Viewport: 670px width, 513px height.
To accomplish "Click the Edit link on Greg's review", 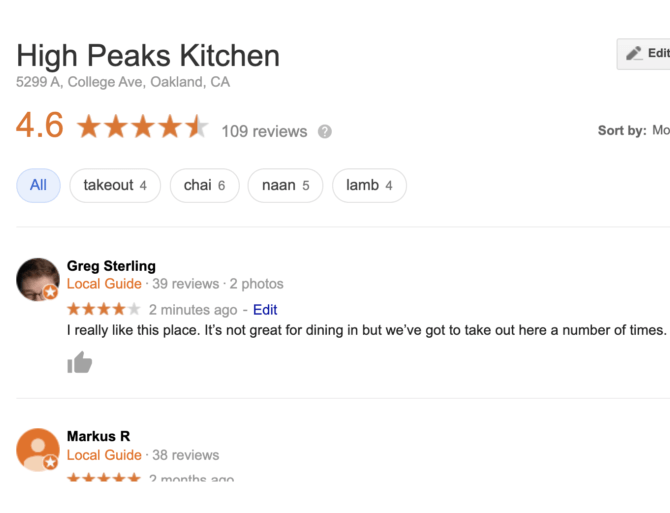I will (x=265, y=310).
